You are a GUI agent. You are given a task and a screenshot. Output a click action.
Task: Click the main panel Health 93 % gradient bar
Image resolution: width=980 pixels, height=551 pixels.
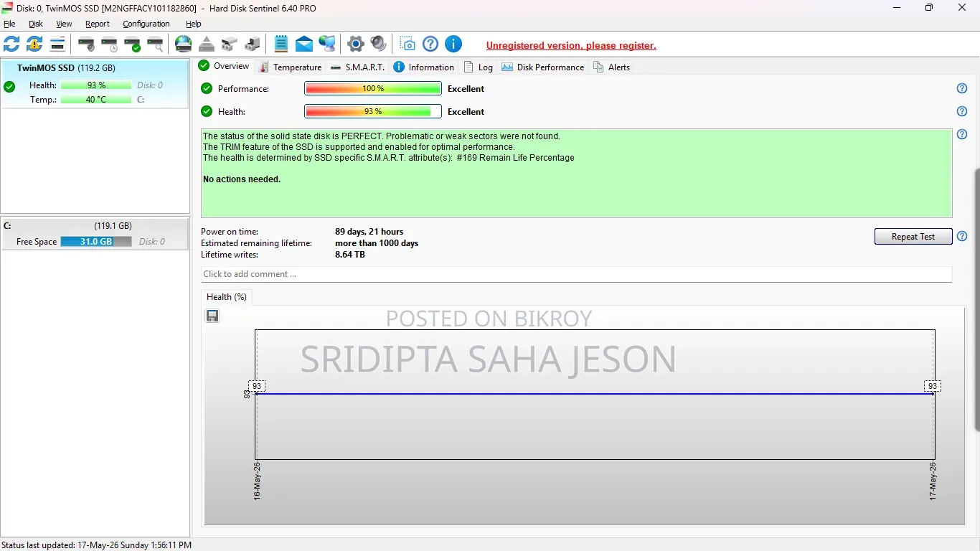373,112
